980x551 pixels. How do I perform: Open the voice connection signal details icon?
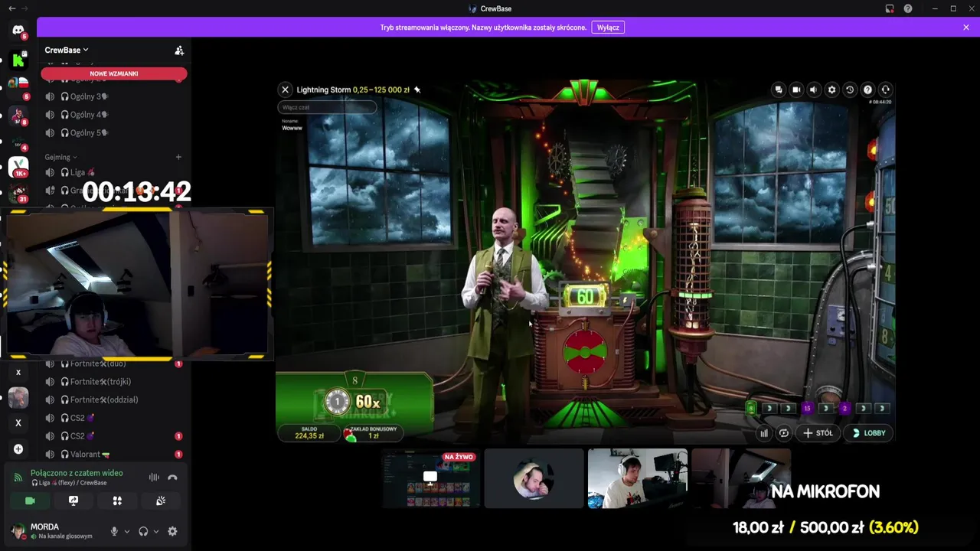[18, 478]
